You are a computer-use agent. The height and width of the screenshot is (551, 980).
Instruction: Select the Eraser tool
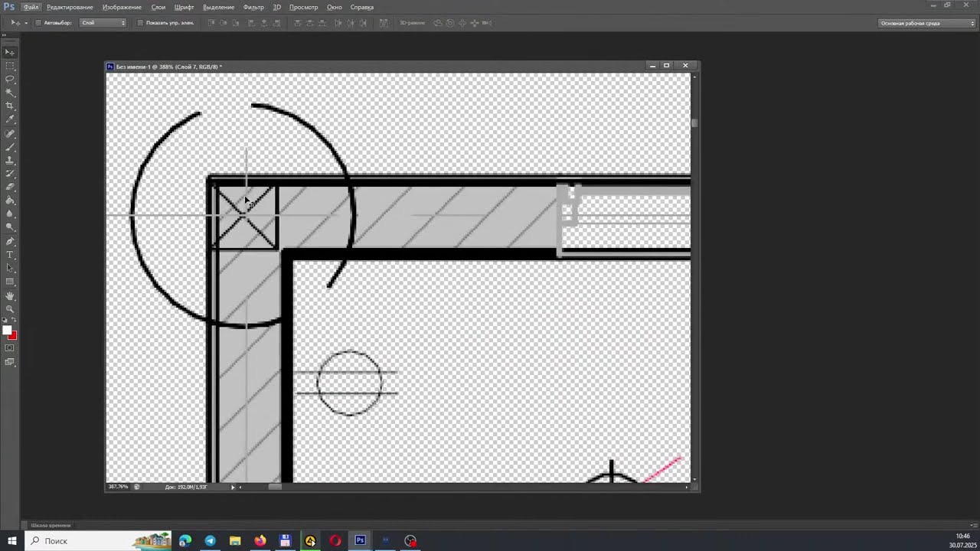tap(10, 187)
